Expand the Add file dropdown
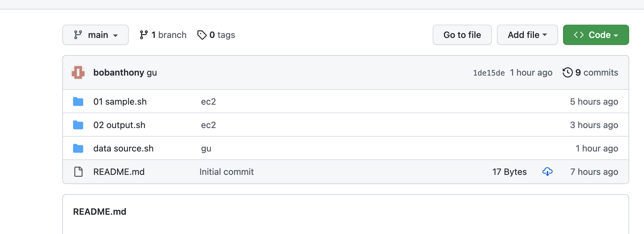 [x=527, y=35]
